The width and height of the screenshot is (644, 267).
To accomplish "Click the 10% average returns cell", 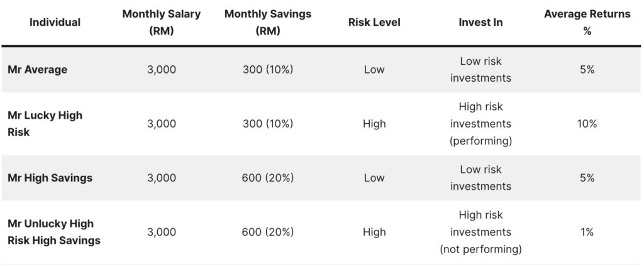I will pos(587,124).
